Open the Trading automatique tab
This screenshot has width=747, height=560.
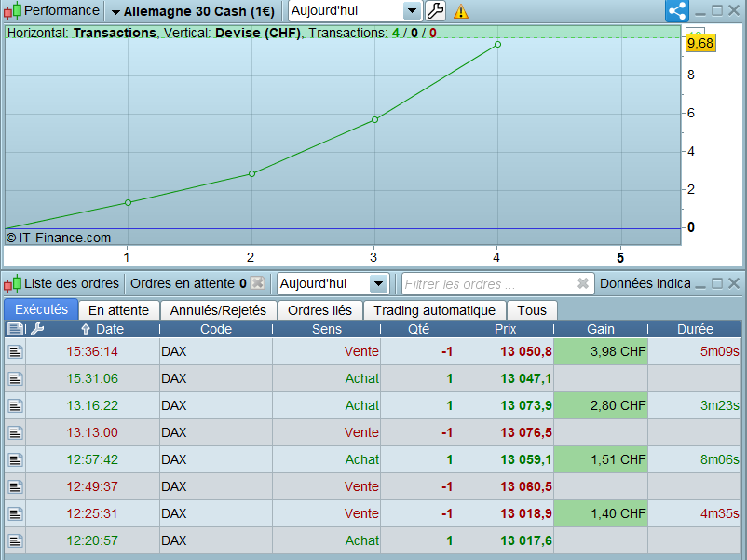point(434,310)
